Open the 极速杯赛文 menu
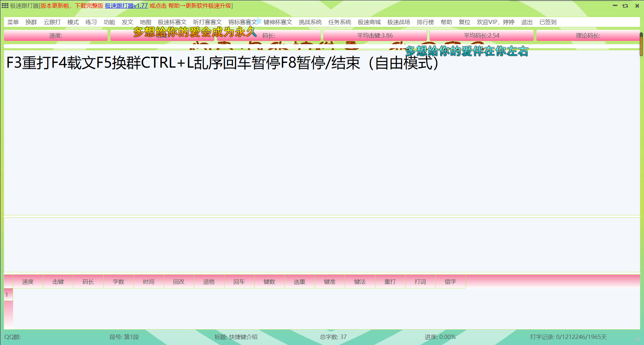 click(172, 22)
